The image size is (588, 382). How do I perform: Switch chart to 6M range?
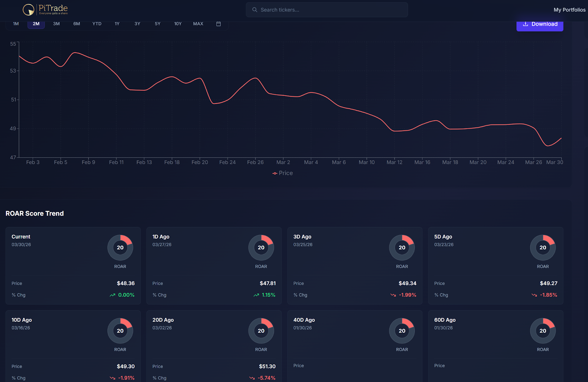[x=76, y=24]
